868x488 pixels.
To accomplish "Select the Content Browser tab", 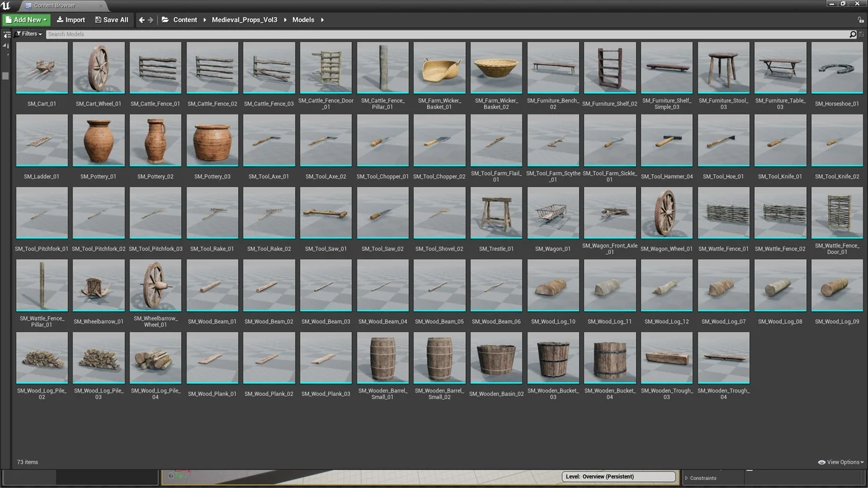I will point(54,5).
